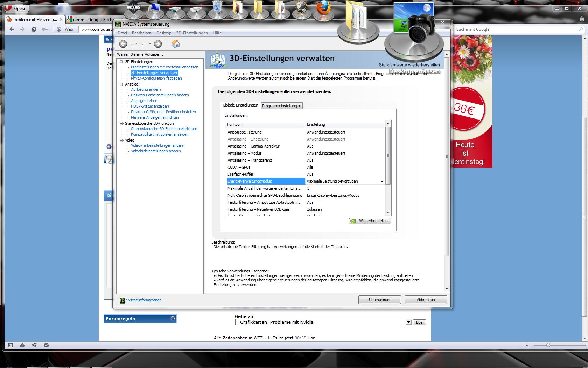This screenshot has width=588, height=368.
Task: Toggle the Opera panels icon in the status bar
Action: click(x=10, y=345)
